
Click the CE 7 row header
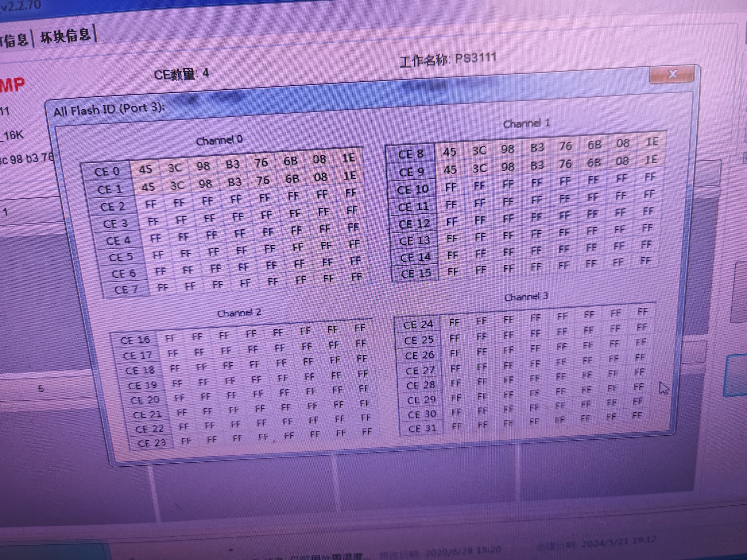(x=126, y=290)
